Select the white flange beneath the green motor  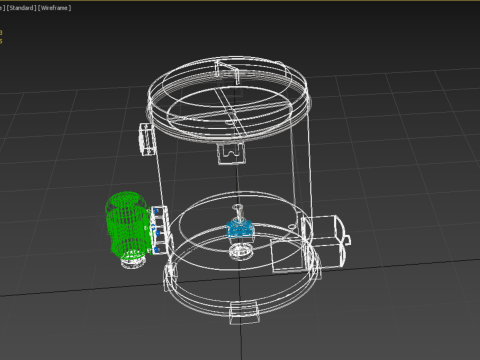pos(134,263)
